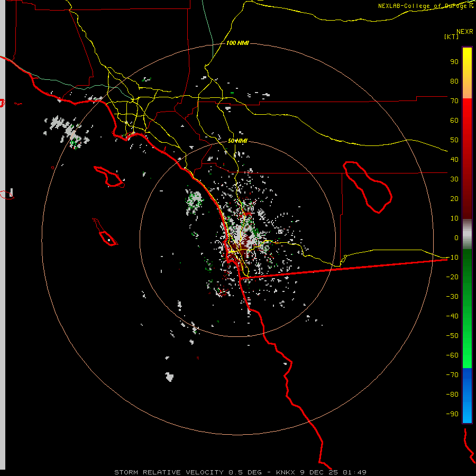
Task: Click the large gray echo cluster south of 50 NMI ring
Action: [x=169, y=377]
